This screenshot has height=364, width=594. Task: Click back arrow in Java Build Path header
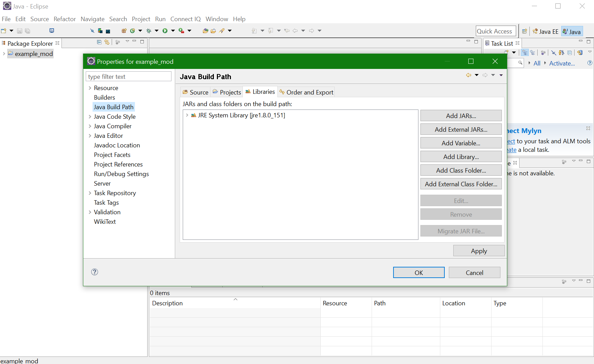pyautogui.click(x=469, y=75)
